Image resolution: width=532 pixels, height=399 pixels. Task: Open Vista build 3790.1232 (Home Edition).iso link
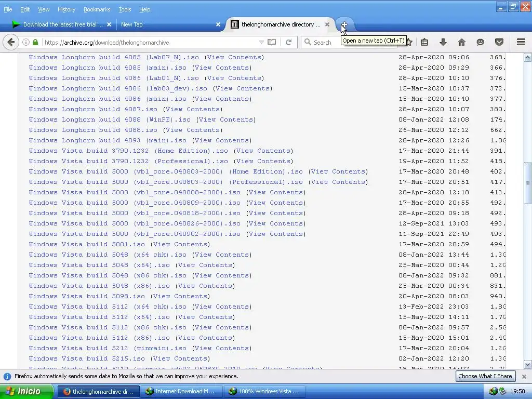click(x=129, y=151)
